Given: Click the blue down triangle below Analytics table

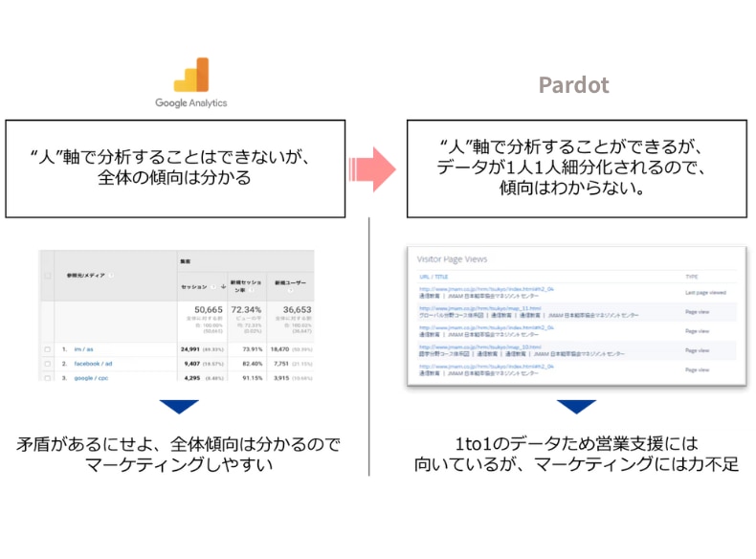Looking at the screenshot, I should point(179,407).
